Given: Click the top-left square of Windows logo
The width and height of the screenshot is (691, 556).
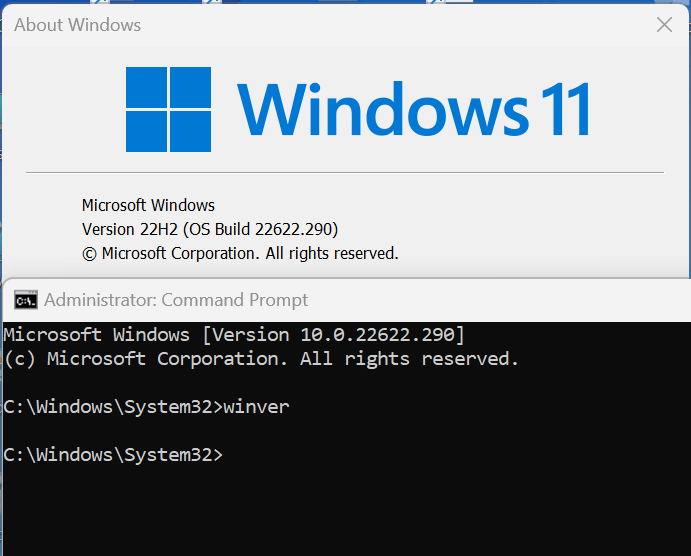Looking at the screenshot, I should (x=146, y=87).
